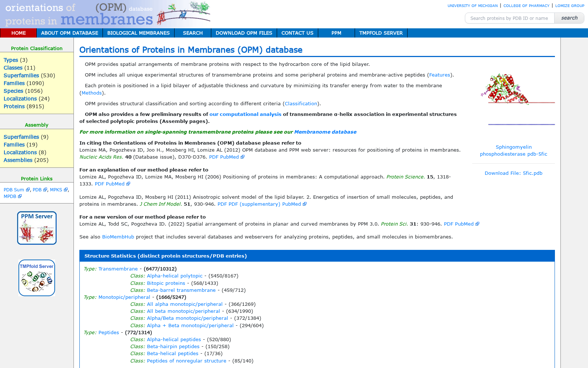
Task: Open Alpha + Beta monotopic/peripheral class
Action: click(190, 326)
